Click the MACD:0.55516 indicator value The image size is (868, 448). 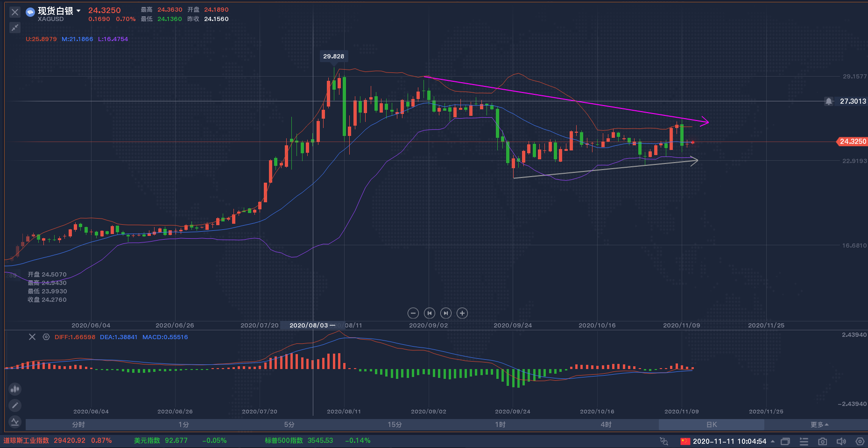[x=165, y=337]
